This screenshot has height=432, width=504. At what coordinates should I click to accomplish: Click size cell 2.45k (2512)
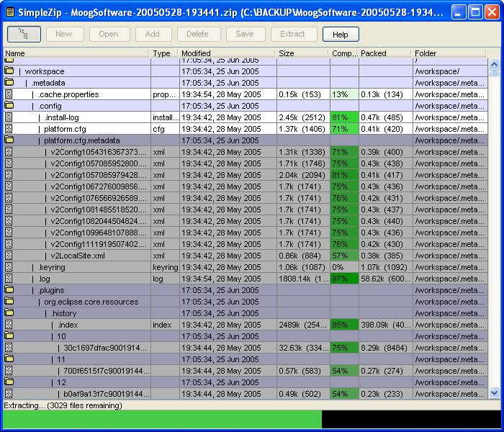303,117
